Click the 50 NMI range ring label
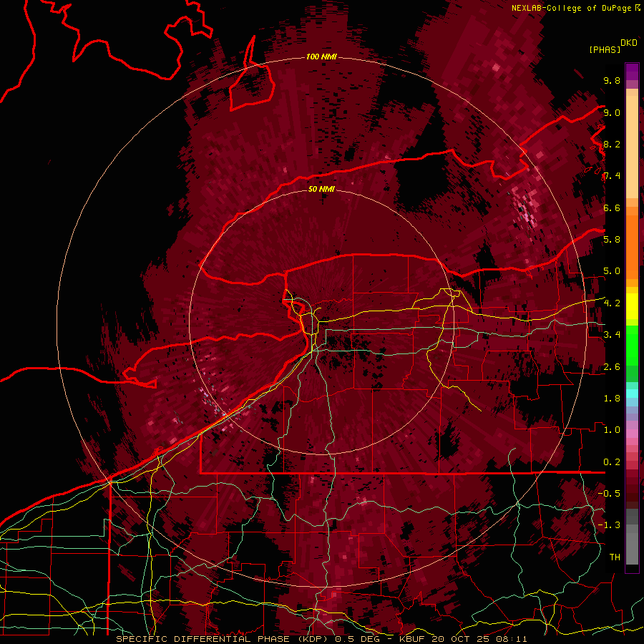The height and width of the screenshot is (644, 644). (x=321, y=189)
